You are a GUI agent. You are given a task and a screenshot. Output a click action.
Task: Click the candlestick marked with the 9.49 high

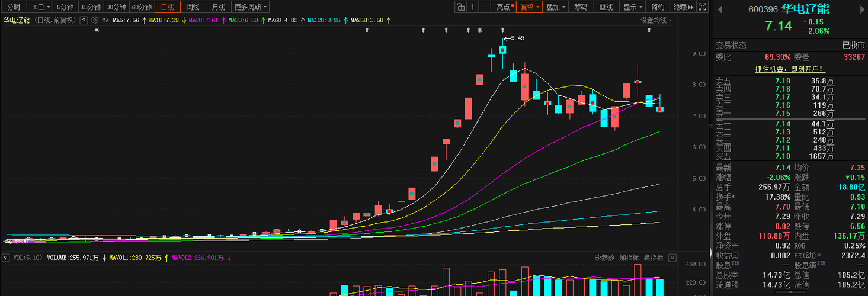[x=502, y=50]
